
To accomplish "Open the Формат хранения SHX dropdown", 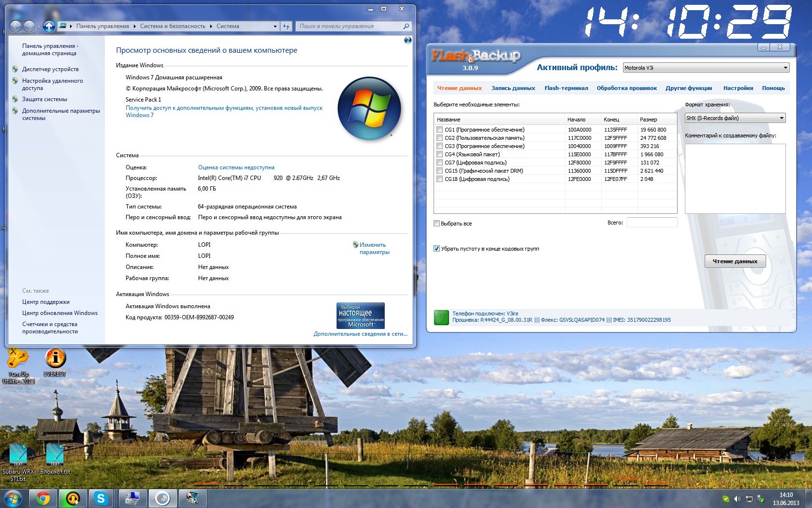I will (x=735, y=118).
